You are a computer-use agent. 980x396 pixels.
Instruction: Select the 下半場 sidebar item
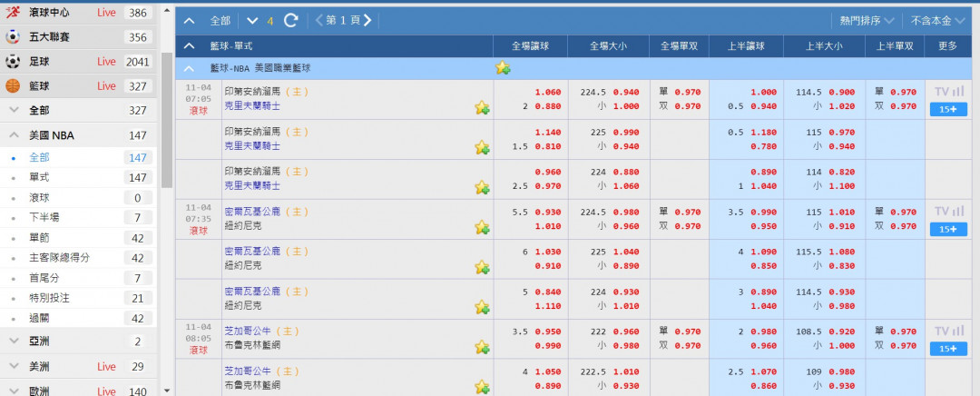[78, 218]
